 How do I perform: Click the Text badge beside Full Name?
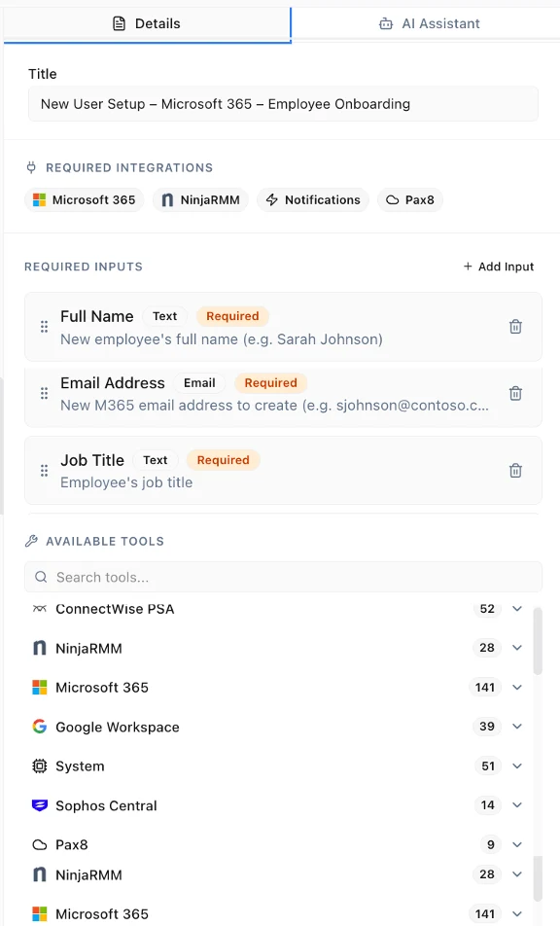pyautogui.click(x=164, y=316)
